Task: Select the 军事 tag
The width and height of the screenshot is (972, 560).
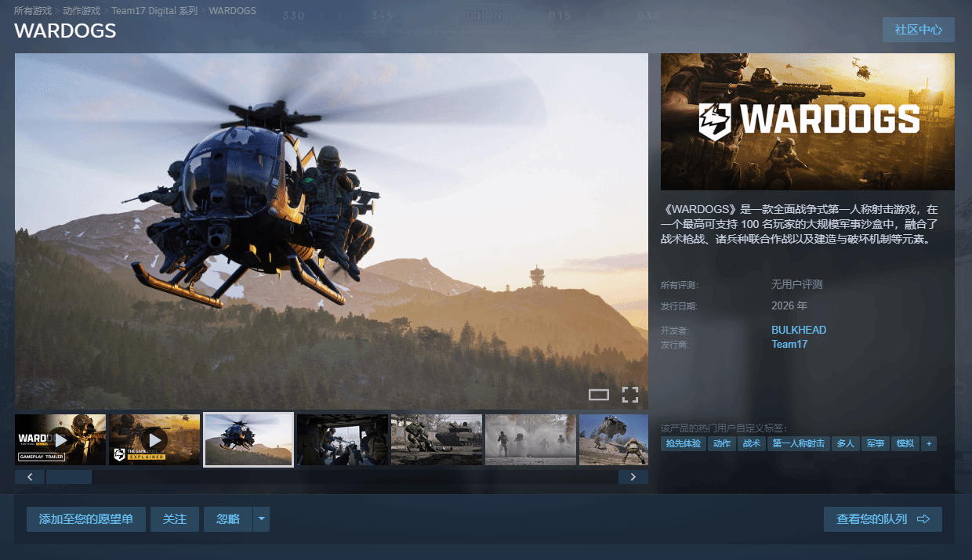Action: (875, 443)
